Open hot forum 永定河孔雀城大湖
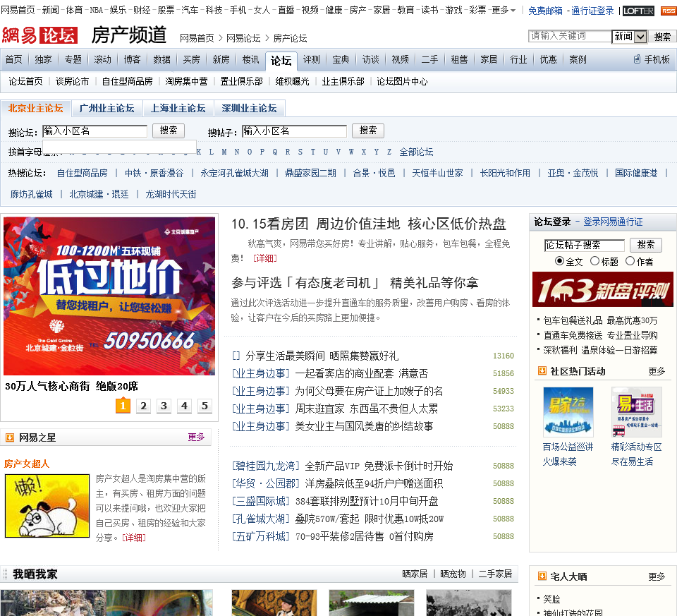This screenshot has height=616, width=677. point(234,173)
